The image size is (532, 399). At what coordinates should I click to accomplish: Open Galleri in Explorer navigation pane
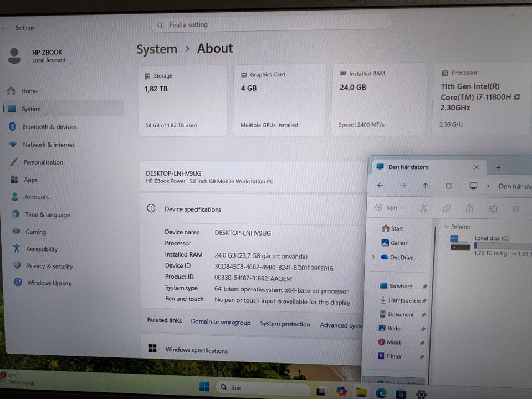tap(394, 243)
